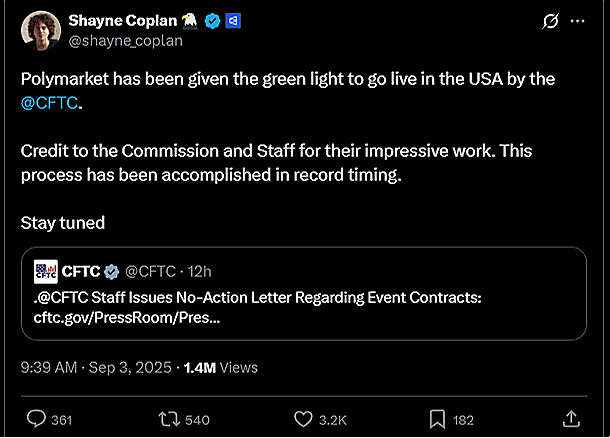The width and height of the screenshot is (610, 438).
Task: Open the @shayne_coplan handle link
Action: click(x=125, y=41)
